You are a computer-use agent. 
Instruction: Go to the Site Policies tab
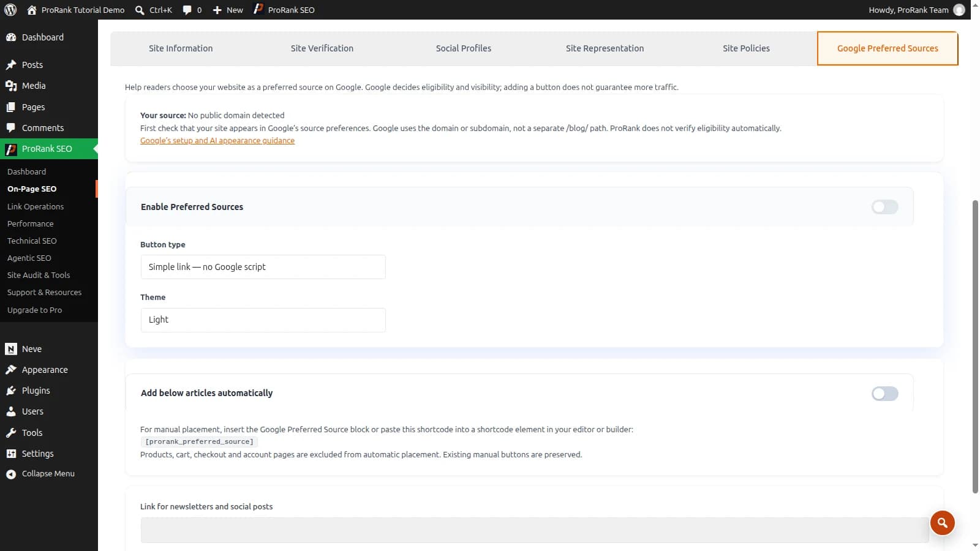point(746,48)
